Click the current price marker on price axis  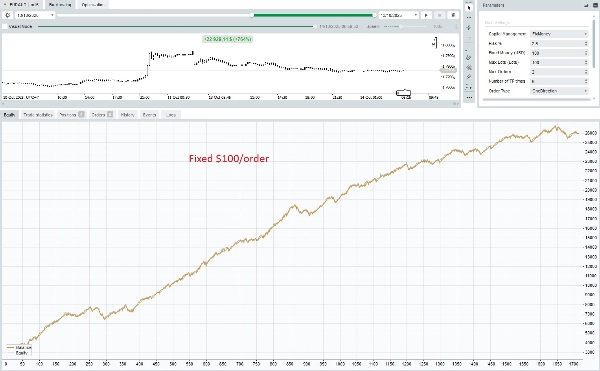coord(448,70)
